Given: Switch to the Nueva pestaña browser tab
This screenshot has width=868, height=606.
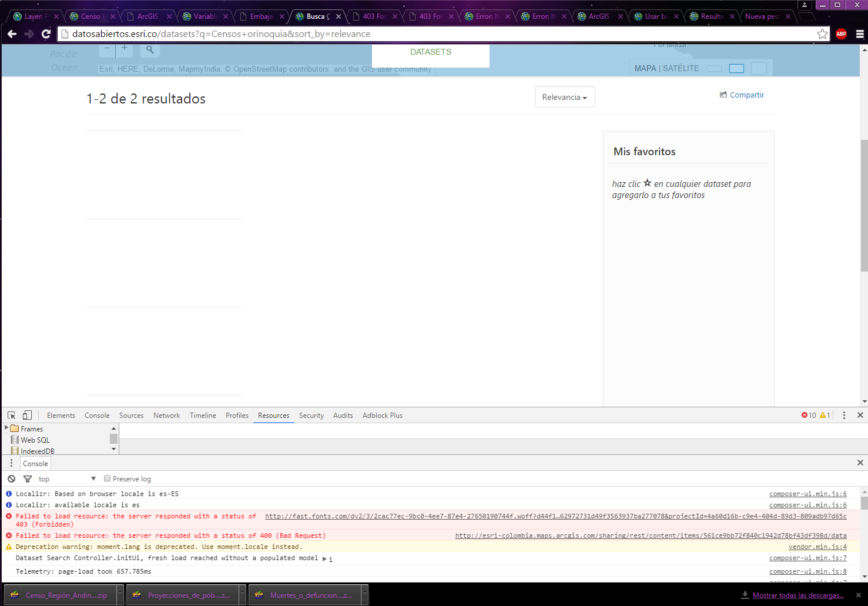Looking at the screenshot, I should pos(763,16).
